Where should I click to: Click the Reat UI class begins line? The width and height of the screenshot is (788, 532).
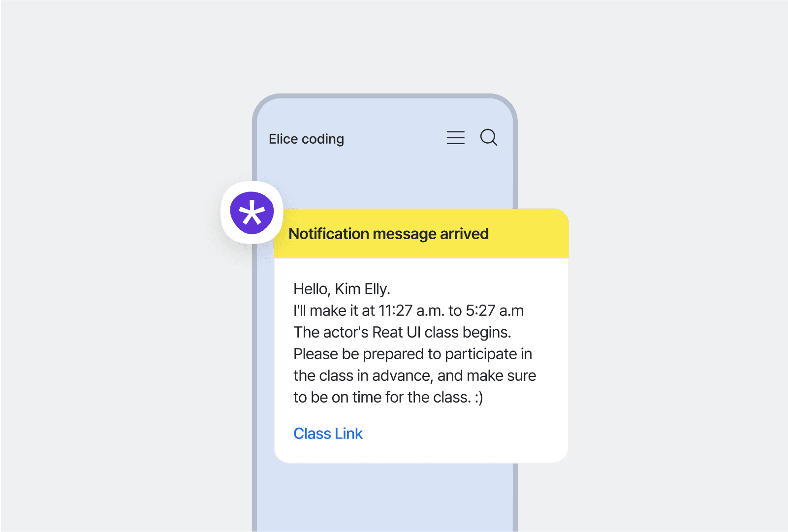click(x=402, y=332)
